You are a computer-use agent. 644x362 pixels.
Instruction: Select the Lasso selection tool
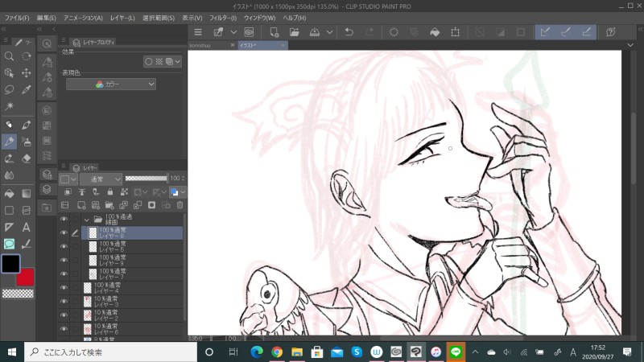9,89
